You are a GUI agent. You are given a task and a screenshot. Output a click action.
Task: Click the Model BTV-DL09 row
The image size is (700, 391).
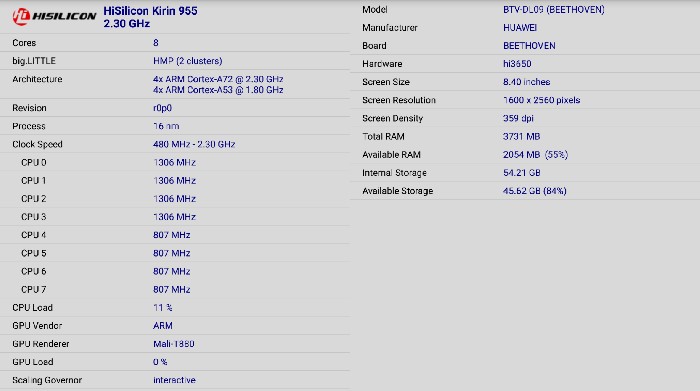click(525, 9)
